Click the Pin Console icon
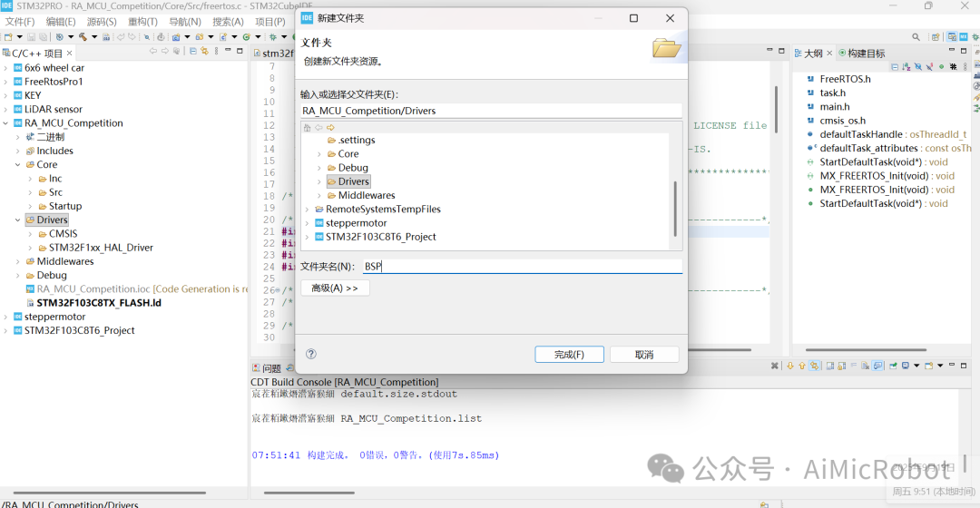Viewport: 980px width, 508px height. tap(893, 366)
